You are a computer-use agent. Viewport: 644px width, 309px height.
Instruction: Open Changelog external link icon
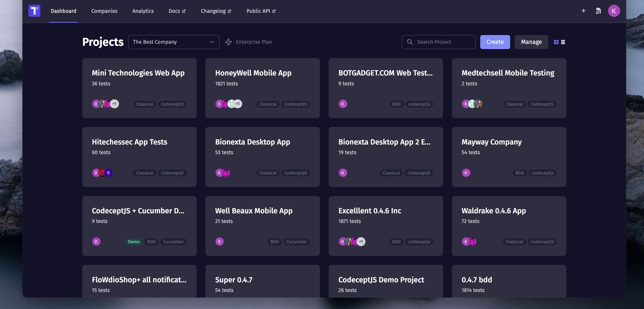230,11
